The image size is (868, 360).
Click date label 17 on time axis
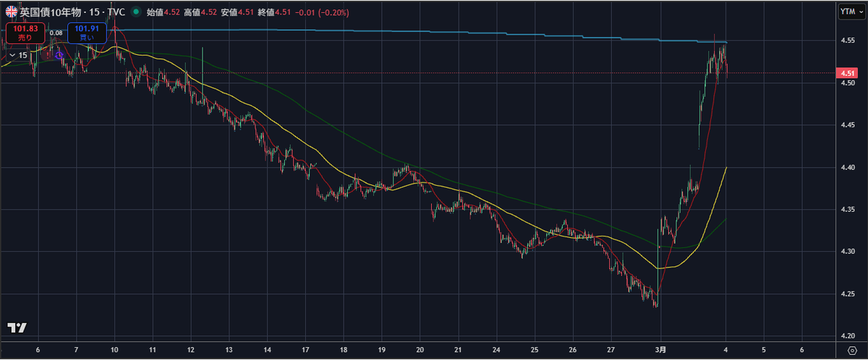306,349
